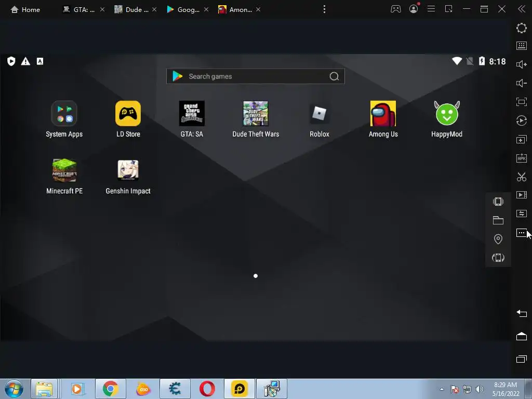Click the mini-window mode icon
532x399 pixels.
[x=448, y=9]
